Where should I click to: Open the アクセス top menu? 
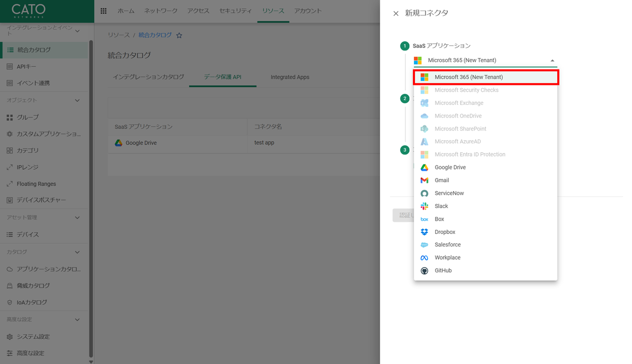[x=199, y=11]
